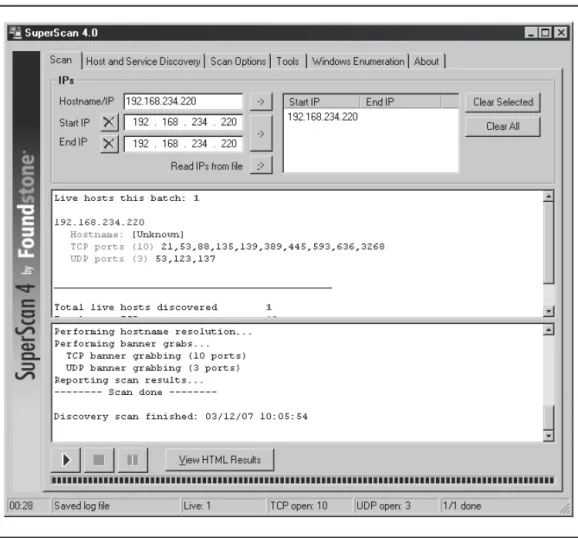Maximize the SuperScan window

(x=545, y=33)
